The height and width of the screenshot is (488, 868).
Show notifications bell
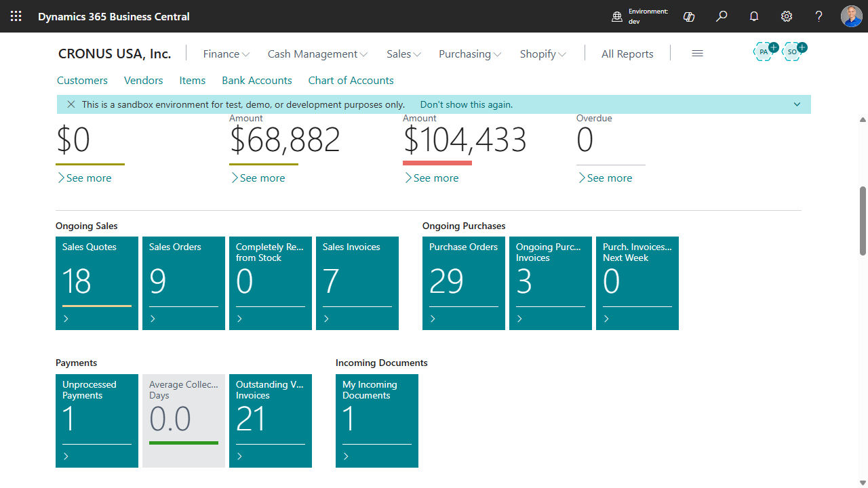pos(754,16)
